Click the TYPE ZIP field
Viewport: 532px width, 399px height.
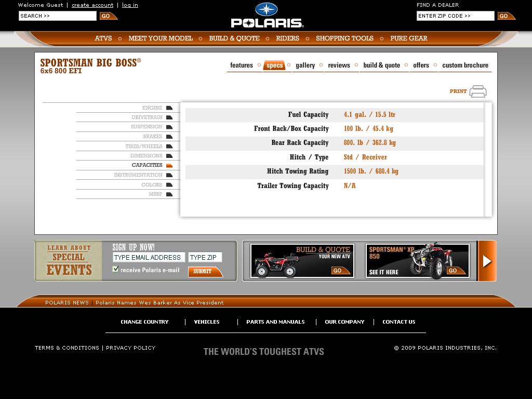[x=205, y=257]
